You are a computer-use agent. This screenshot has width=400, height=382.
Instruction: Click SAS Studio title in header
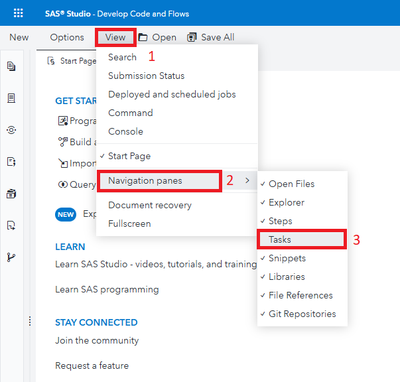point(117,14)
